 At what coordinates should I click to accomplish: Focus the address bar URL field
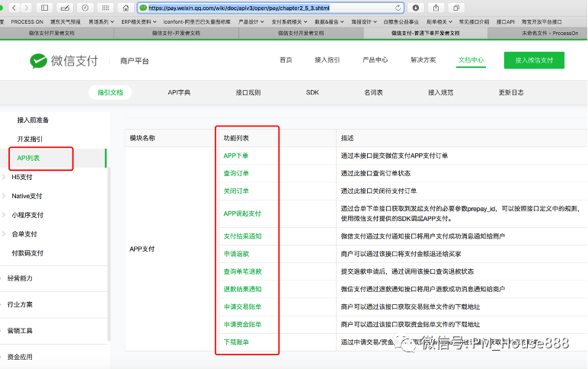pyautogui.click(x=270, y=8)
